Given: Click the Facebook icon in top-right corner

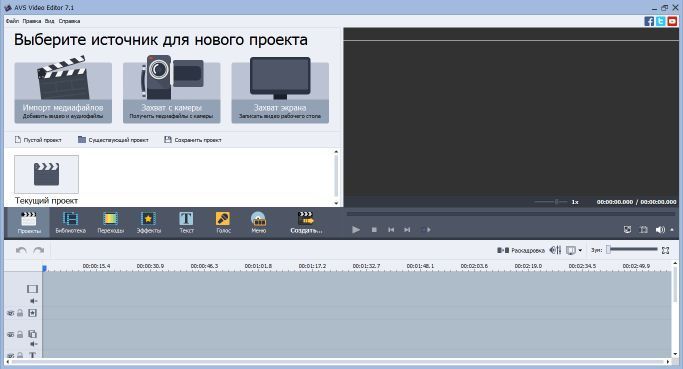Looking at the screenshot, I should click(649, 21).
